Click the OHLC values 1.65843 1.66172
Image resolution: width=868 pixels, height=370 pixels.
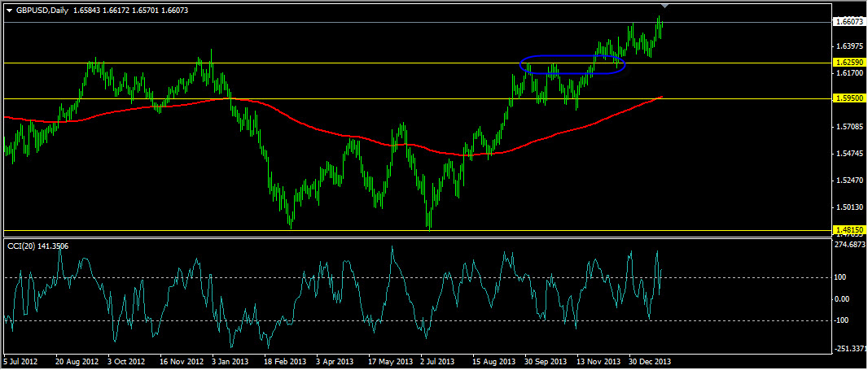click(101, 11)
